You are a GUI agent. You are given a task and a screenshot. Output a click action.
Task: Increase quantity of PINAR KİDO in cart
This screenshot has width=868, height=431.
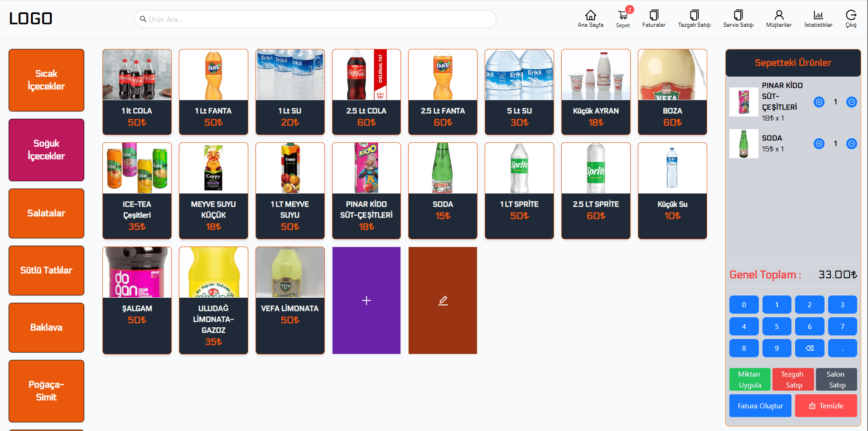tap(819, 102)
